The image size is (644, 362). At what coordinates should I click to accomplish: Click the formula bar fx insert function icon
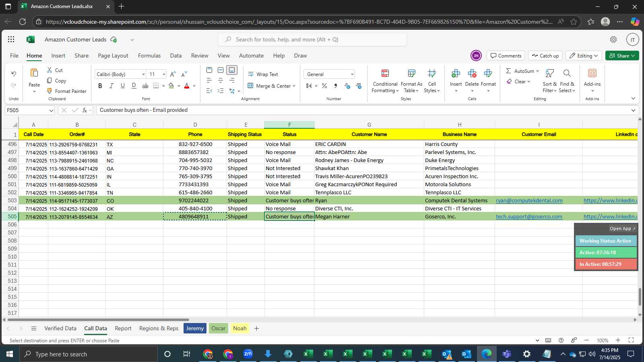pyautogui.click(x=85, y=110)
